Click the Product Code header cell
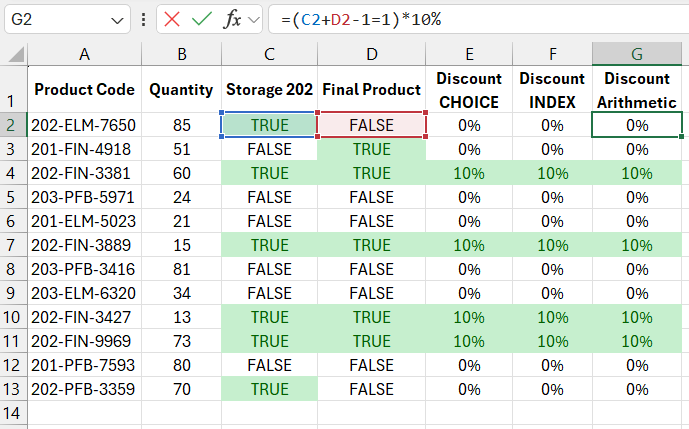 coord(84,89)
